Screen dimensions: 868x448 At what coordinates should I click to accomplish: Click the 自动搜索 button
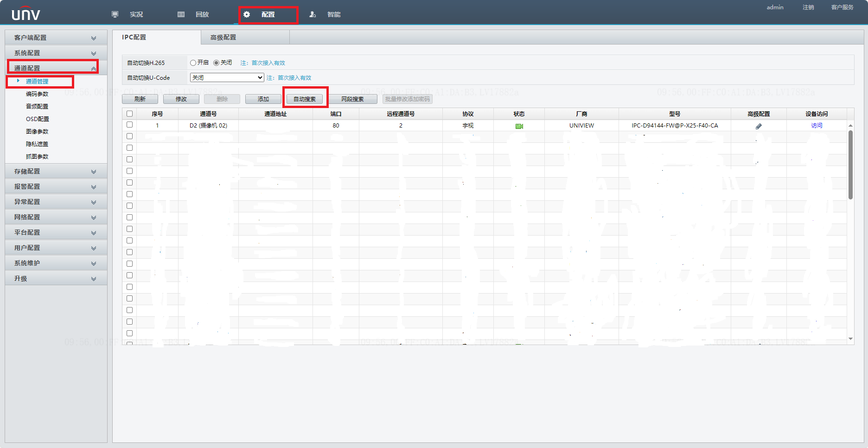click(x=305, y=99)
